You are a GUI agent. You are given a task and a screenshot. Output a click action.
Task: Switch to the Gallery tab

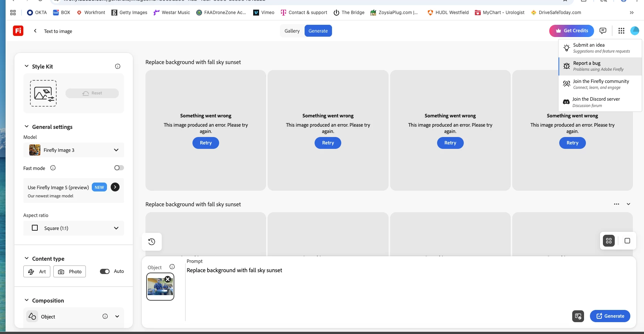pyautogui.click(x=292, y=31)
